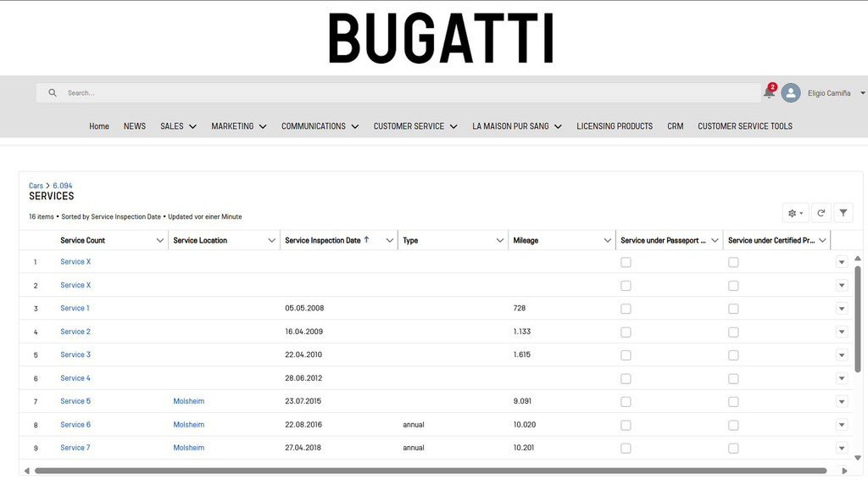
Task: Sort by Service Inspection Date arrow
Action: (x=366, y=240)
